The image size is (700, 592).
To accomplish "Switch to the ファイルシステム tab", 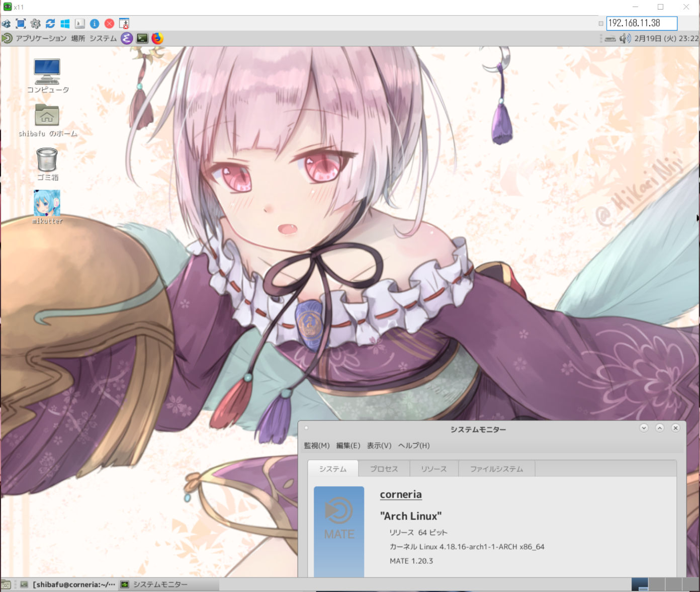I will [x=496, y=469].
